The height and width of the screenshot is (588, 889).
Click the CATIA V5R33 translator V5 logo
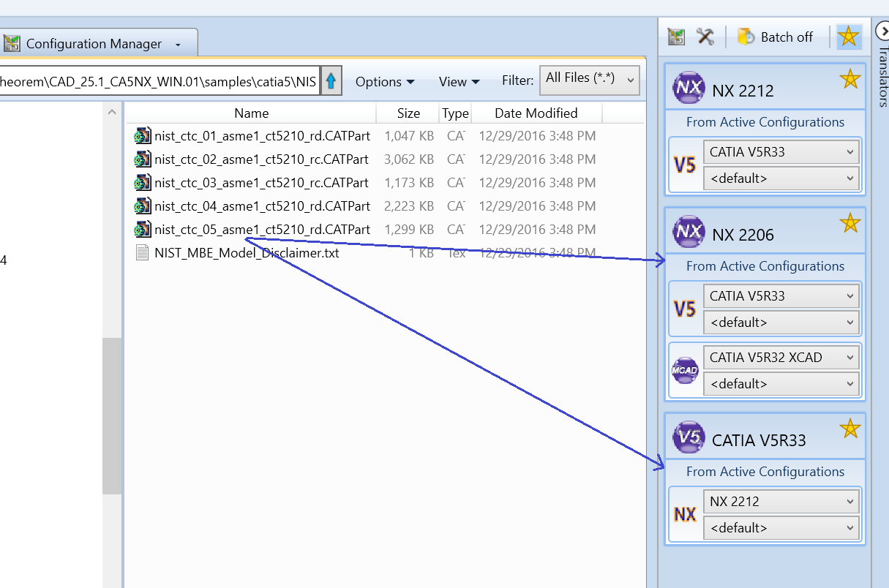click(x=689, y=437)
